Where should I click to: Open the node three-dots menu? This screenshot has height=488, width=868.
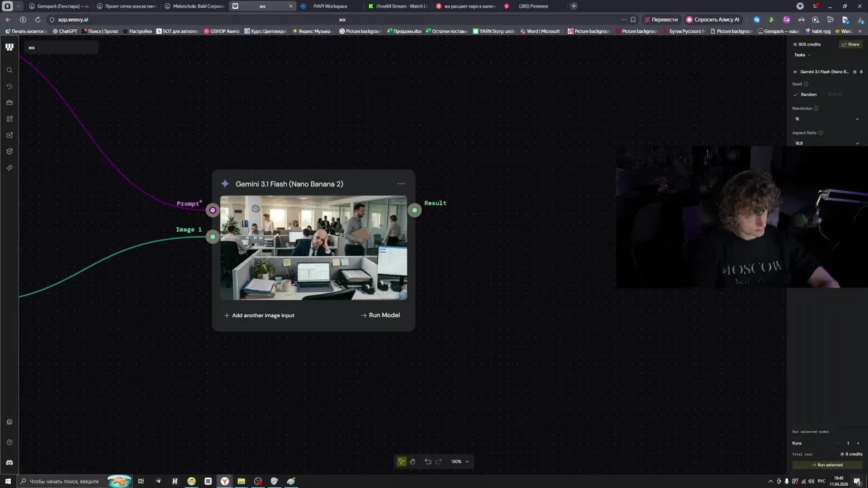pyautogui.click(x=401, y=184)
